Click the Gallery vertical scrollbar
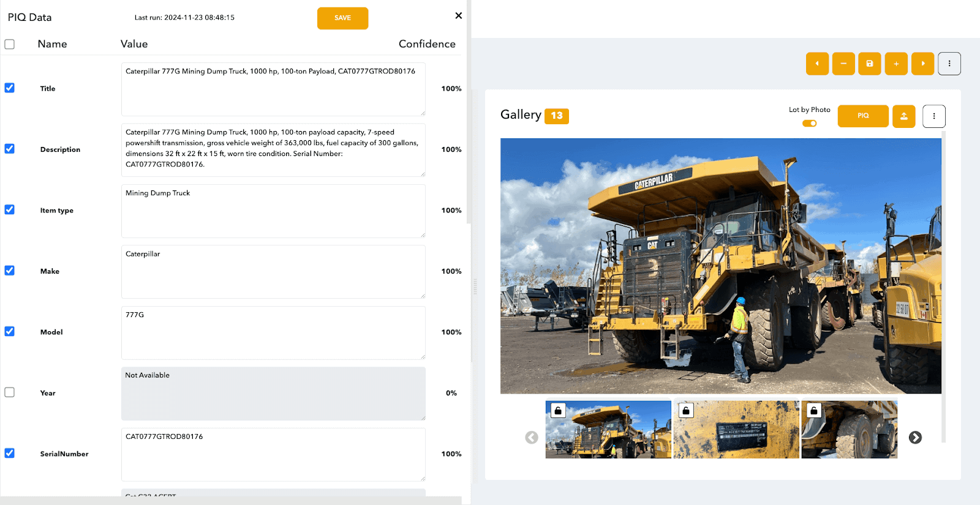The width and height of the screenshot is (980, 505). 943,286
